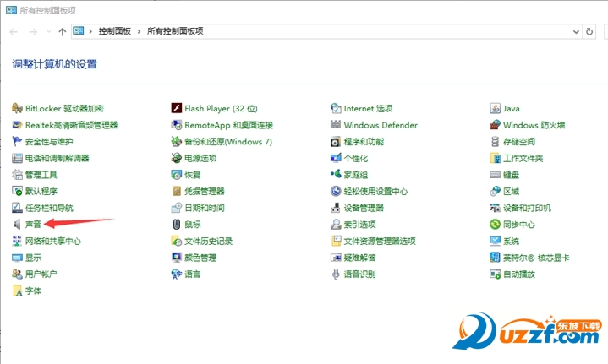Open the 自动播放 link
The image size is (608, 364).
pos(519,274)
